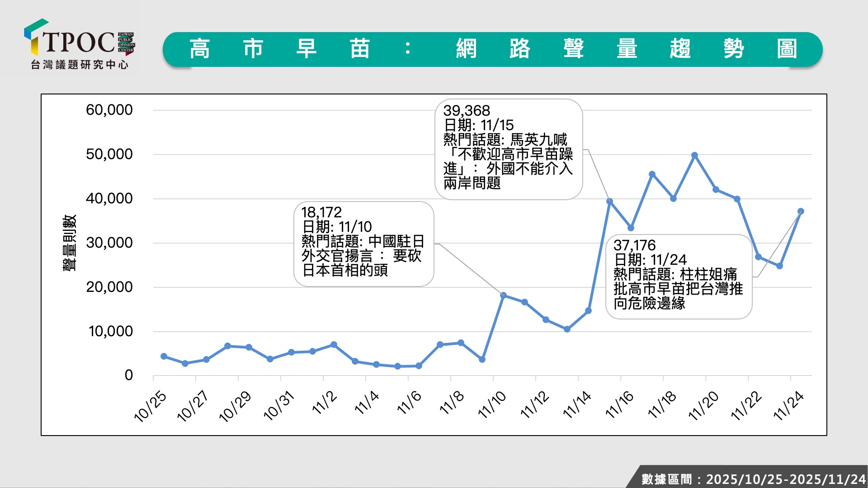Click the 10/25 x-axis date label
The height and width of the screenshot is (488, 868).
pyautogui.click(x=151, y=406)
